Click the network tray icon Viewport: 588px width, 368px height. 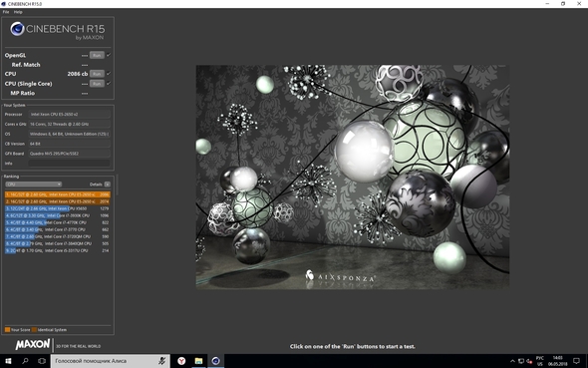[x=521, y=361]
